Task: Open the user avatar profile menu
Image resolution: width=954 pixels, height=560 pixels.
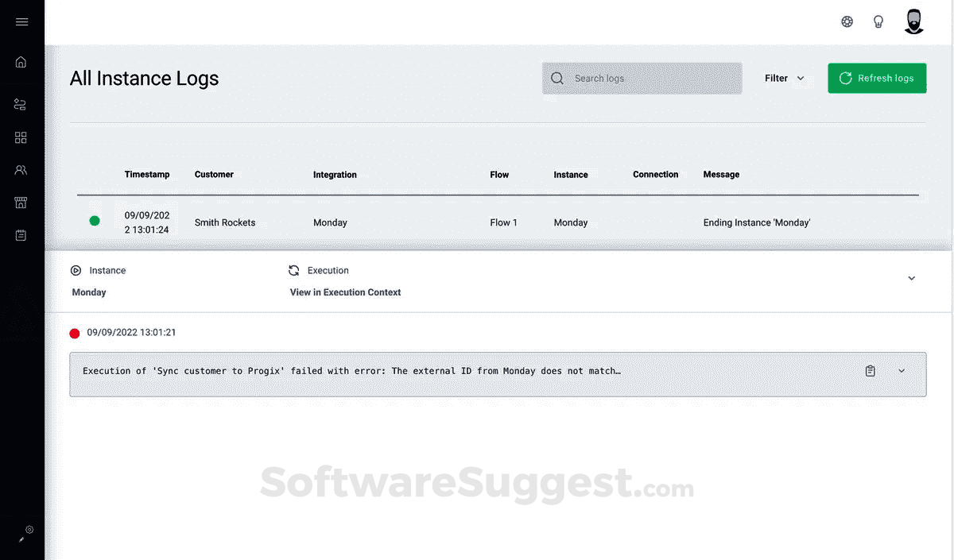Action: pyautogui.click(x=914, y=21)
